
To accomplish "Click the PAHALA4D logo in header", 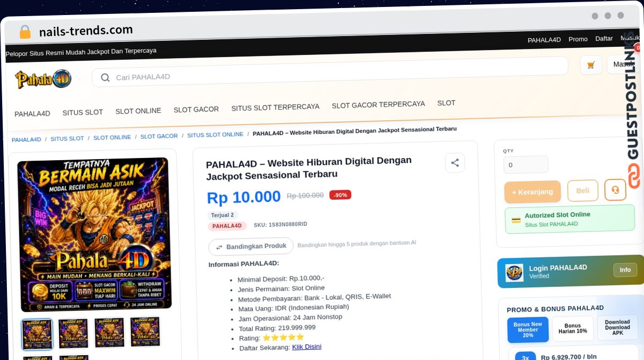I will 43,79.
